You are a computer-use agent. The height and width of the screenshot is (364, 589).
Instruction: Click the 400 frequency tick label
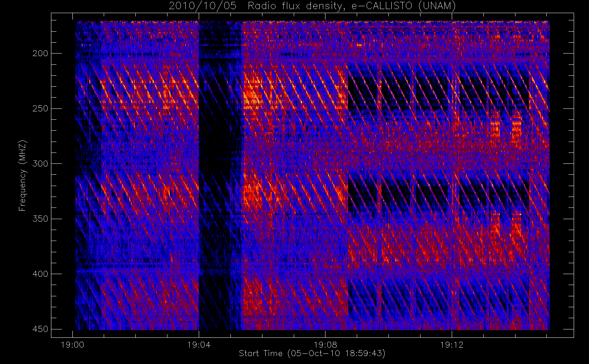tap(40, 274)
